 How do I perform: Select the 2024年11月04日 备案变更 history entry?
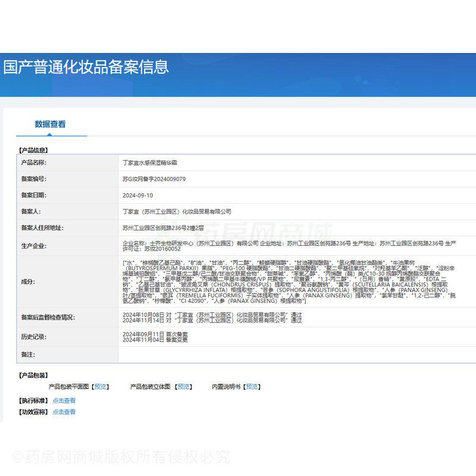(x=155, y=339)
